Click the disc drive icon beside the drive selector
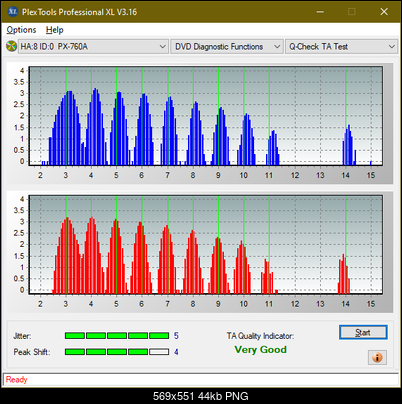Screen dimensions: 402x404 point(11,46)
